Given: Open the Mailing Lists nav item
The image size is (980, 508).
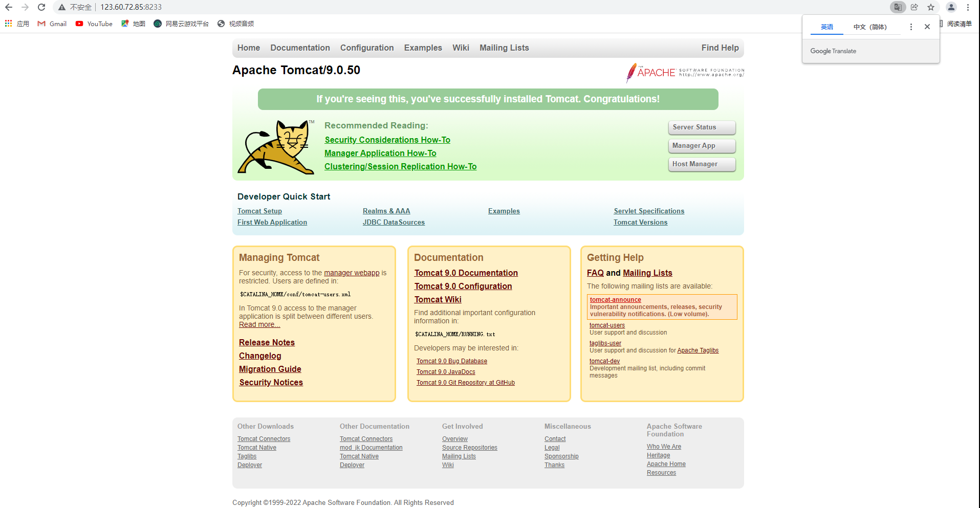Looking at the screenshot, I should (504, 48).
